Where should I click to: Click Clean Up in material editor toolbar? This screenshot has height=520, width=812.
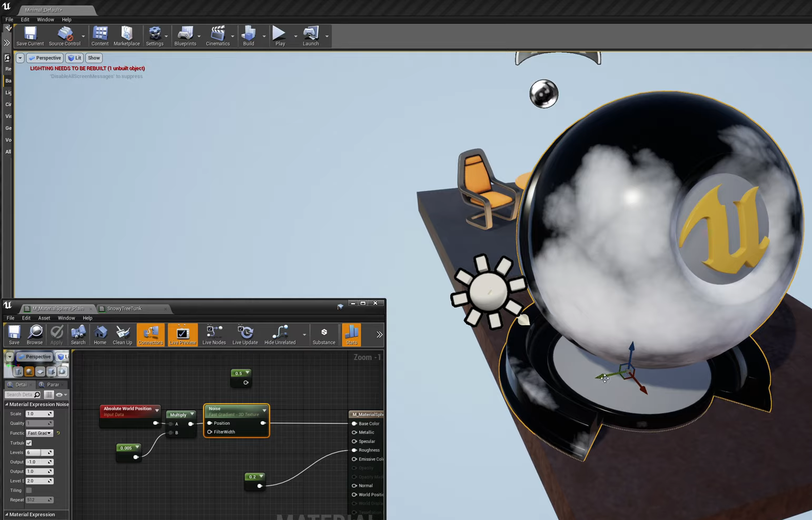[122, 335]
